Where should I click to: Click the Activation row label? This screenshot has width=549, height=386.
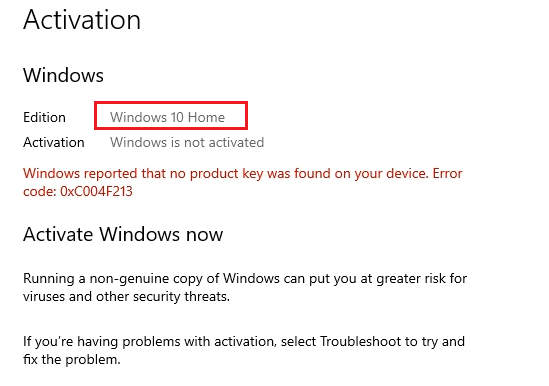pos(54,142)
